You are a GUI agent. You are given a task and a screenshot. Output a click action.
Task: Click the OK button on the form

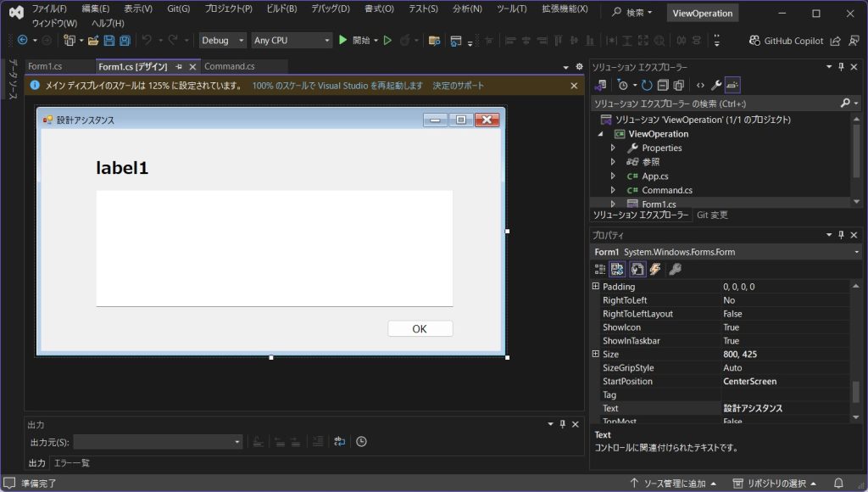[x=420, y=329]
